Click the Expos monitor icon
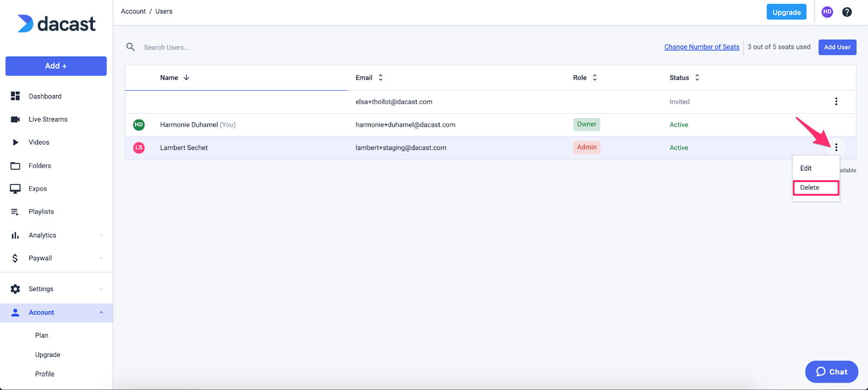The width and height of the screenshot is (868, 390). click(15, 188)
